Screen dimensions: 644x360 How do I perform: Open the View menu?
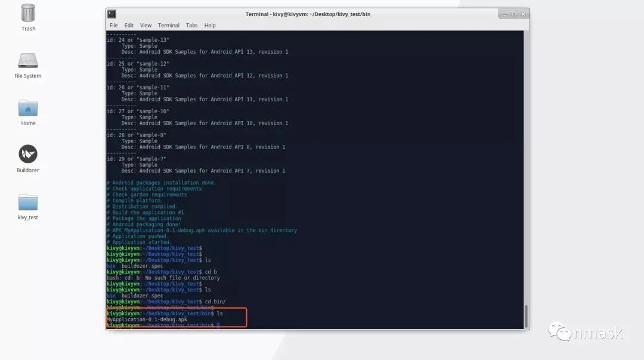pos(145,25)
